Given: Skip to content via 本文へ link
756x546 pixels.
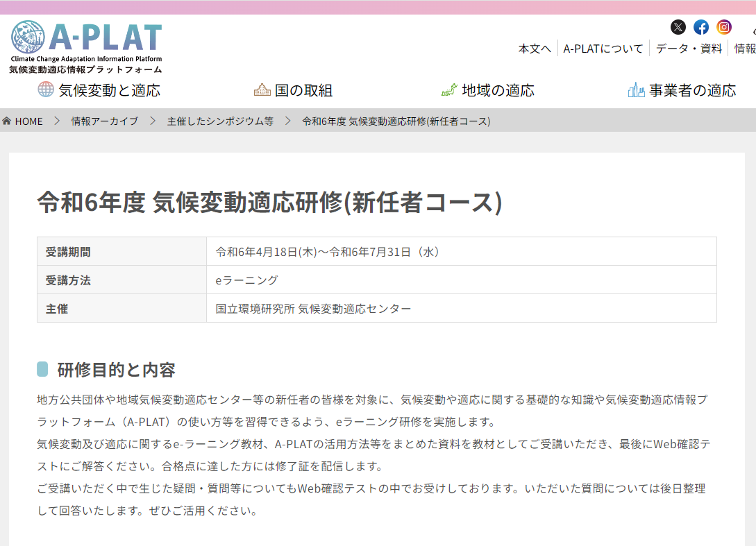Looking at the screenshot, I should 535,49.
